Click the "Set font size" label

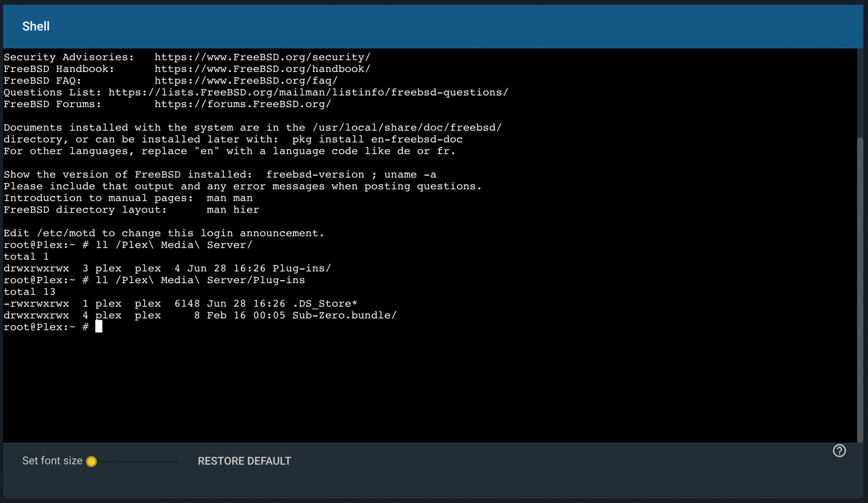click(x=52, y=461)
